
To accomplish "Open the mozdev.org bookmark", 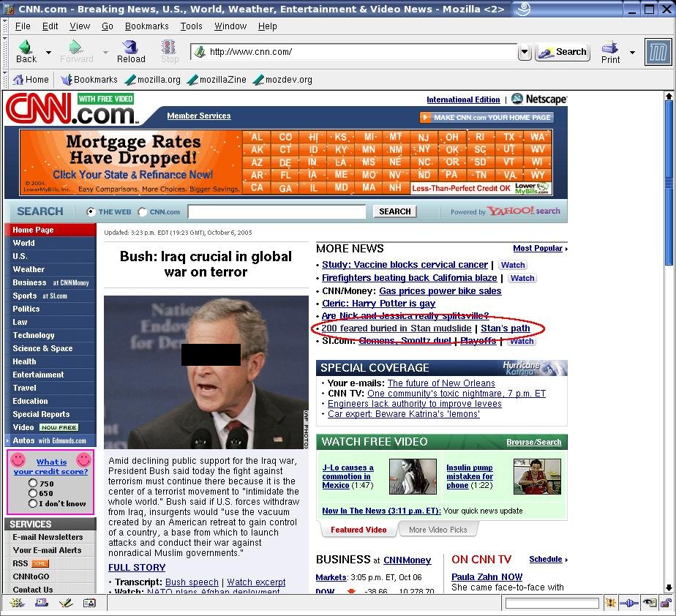I will point(283,80).
